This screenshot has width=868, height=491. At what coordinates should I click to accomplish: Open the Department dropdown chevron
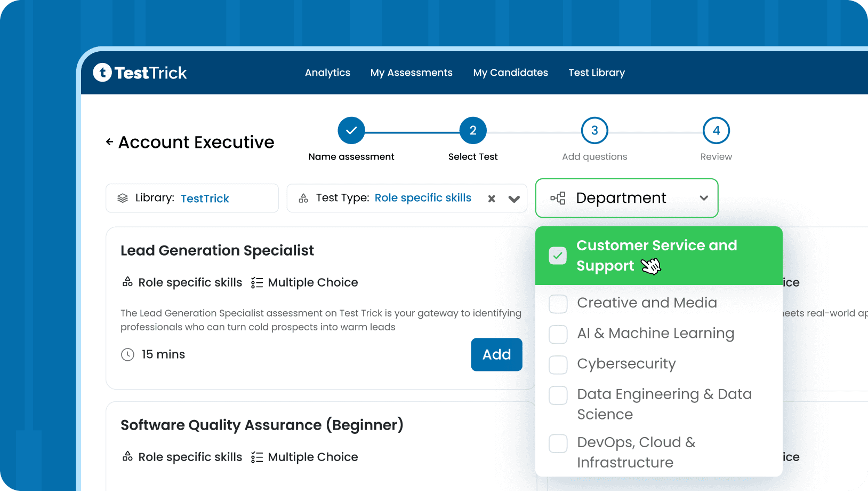pos(704,198)
